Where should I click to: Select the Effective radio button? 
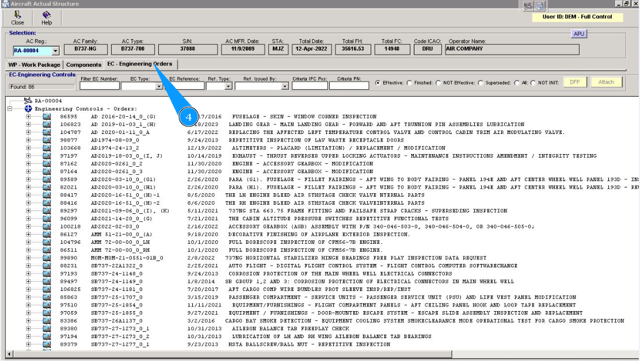click(378, 83)
